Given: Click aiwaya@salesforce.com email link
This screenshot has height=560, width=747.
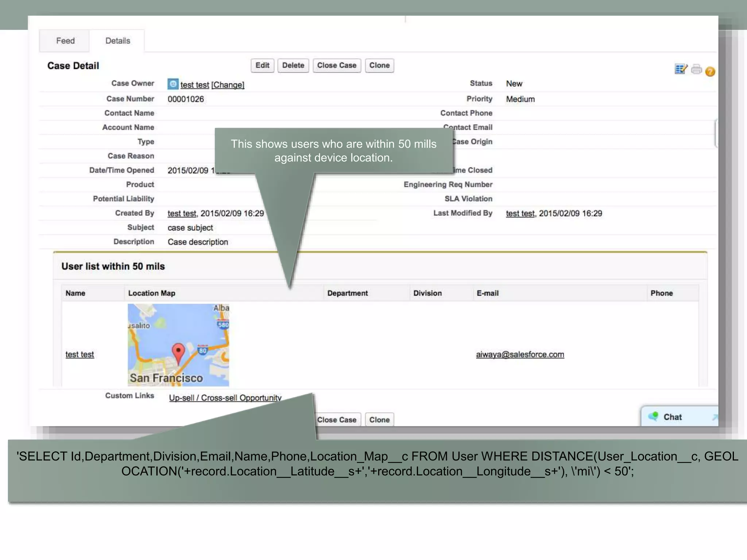Looking at the screenshot, I should point(520,354).
